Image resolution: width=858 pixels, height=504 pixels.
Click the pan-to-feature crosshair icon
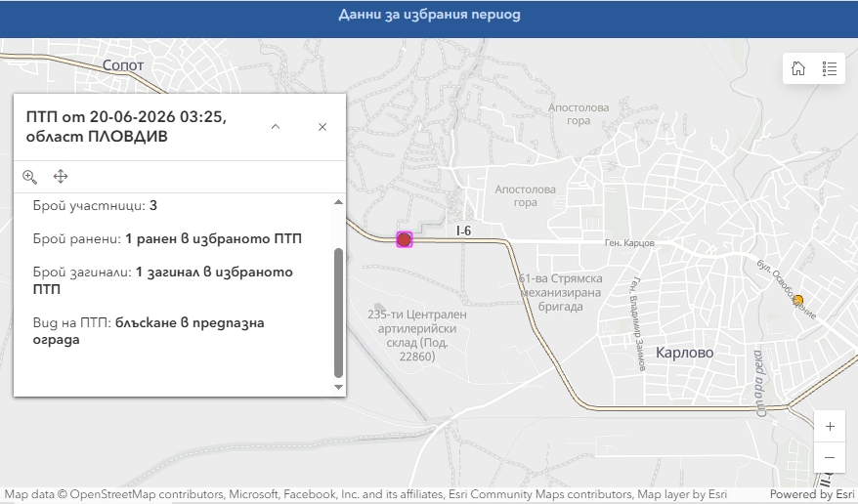coord(61,176)
